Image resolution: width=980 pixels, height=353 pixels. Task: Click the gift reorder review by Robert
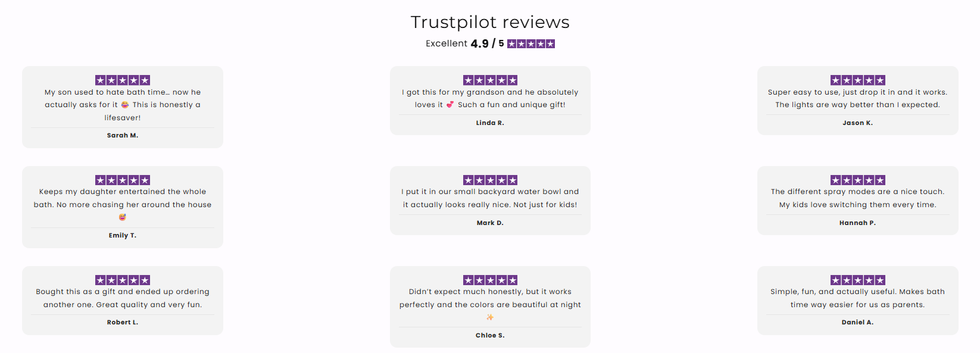(x=123, y=298)
